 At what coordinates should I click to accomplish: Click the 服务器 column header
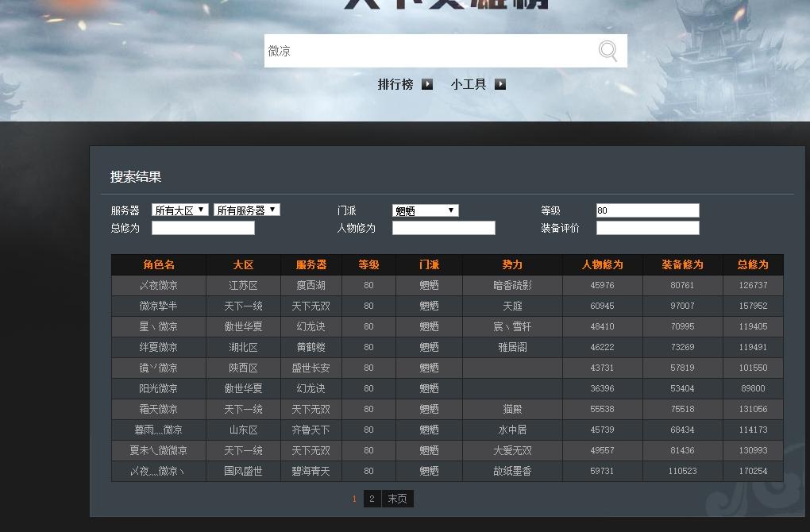pos(311,265)
